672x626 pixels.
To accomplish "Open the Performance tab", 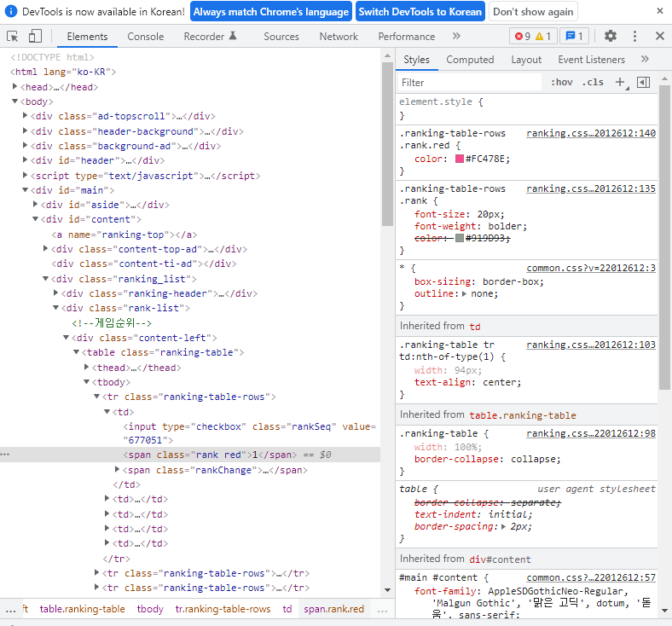I will [406, 37].
